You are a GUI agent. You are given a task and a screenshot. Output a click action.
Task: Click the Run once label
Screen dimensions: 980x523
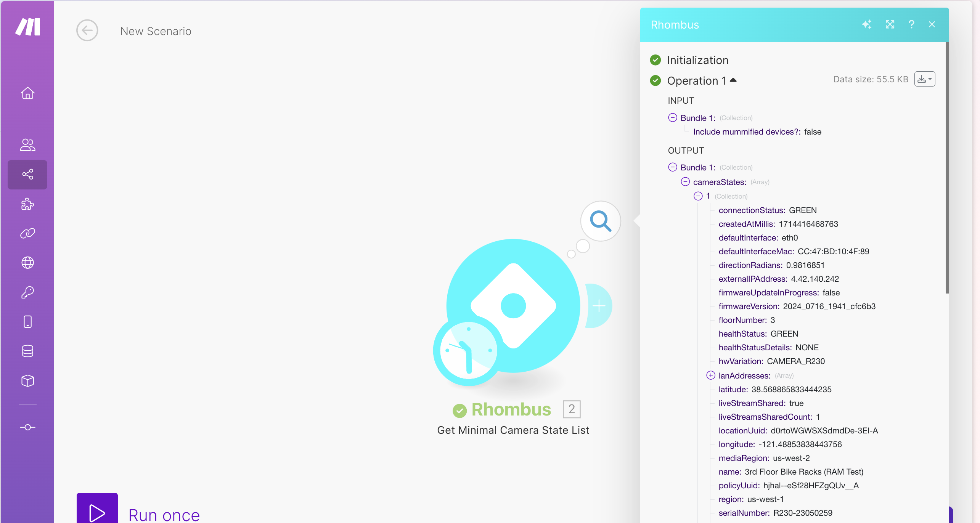(164, 515)
